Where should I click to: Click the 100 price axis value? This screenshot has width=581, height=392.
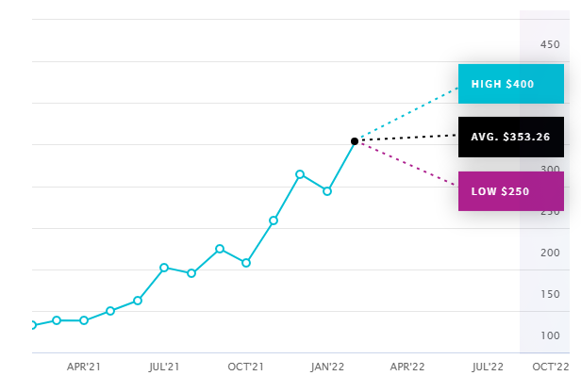(x=550, y=335)
